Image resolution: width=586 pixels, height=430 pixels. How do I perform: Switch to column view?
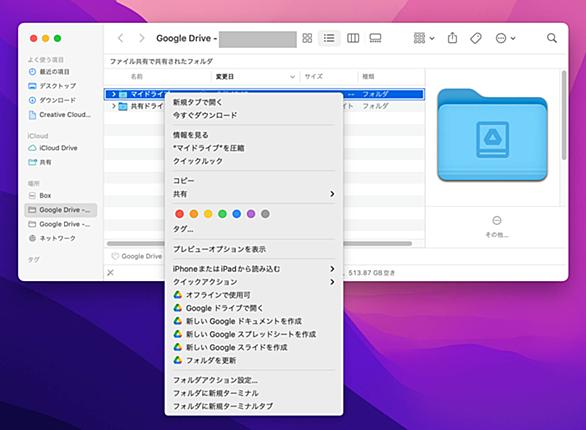[x=353, y=38]
